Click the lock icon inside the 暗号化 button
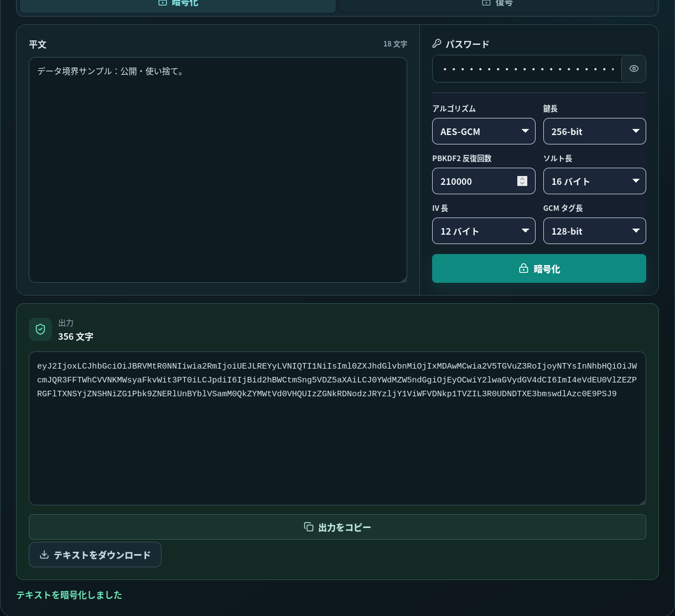Image resolution: width=675 pixels, height=616 pixels. pyautogui.click(x=523, y=268)
